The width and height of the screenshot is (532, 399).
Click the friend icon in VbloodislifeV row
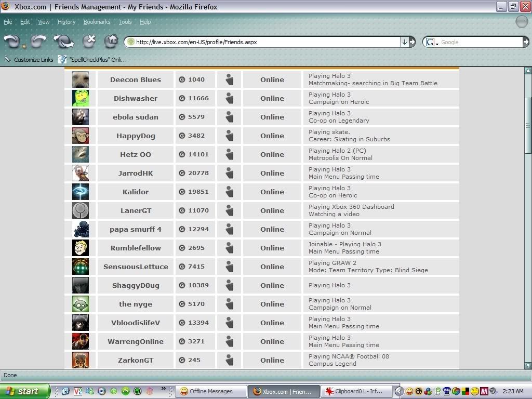230,322
